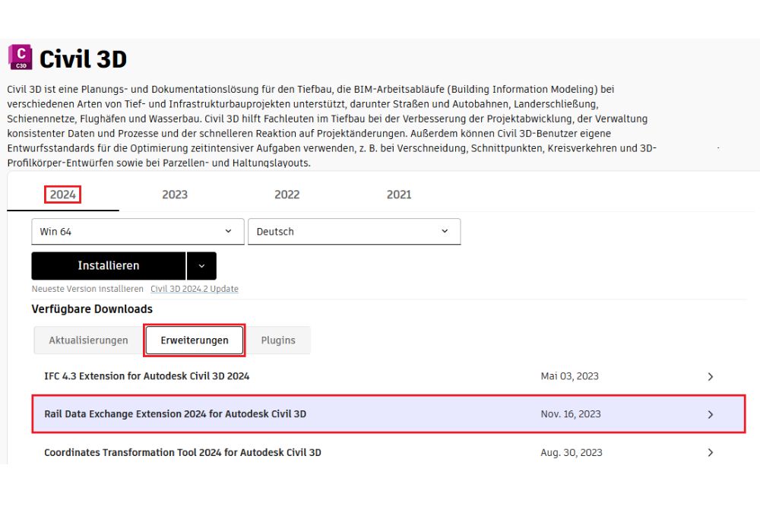The image size is (760, 532).
Task: Click the Civil 3D heading text
Action: (83, 59)
